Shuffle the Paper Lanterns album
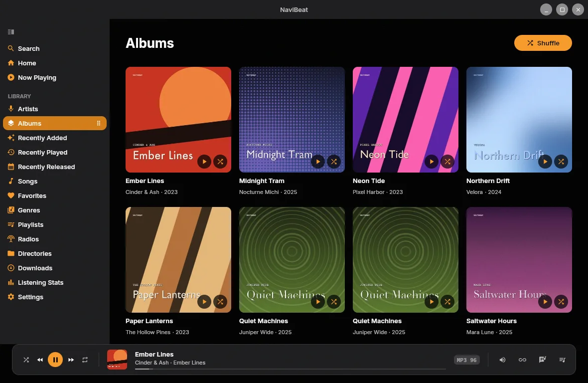 [220, 302]
